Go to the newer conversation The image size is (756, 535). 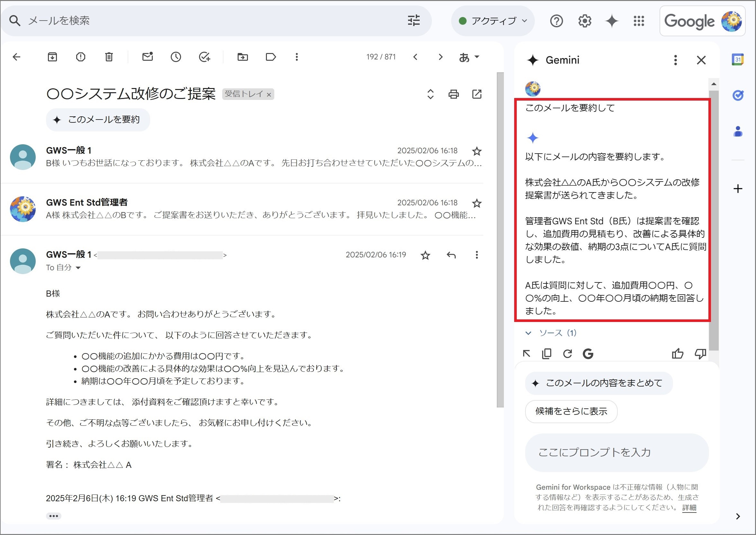point(415,57)
